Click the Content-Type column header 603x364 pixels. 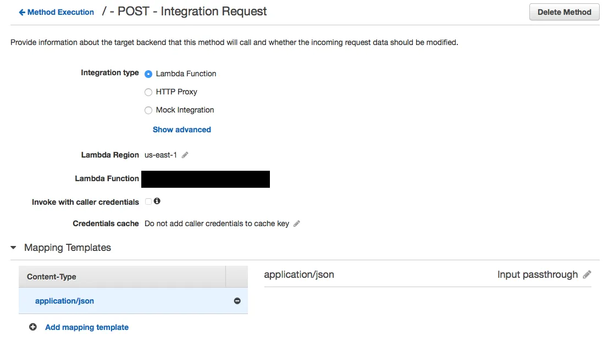point(52,277)
